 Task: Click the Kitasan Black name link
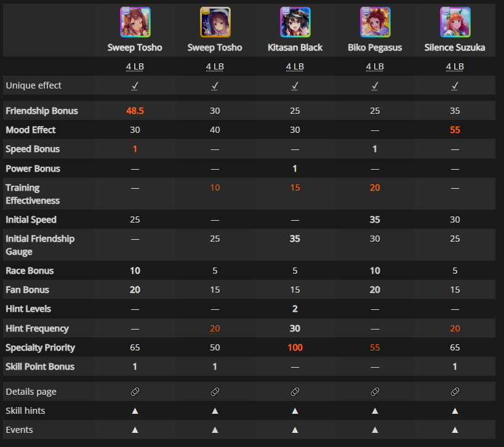point(295,47)
